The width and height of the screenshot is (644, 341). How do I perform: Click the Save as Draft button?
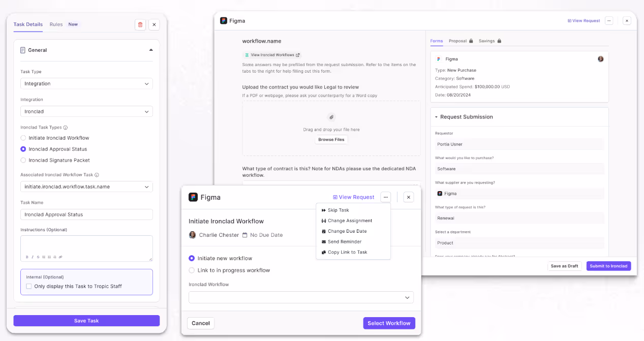(565, 266)
